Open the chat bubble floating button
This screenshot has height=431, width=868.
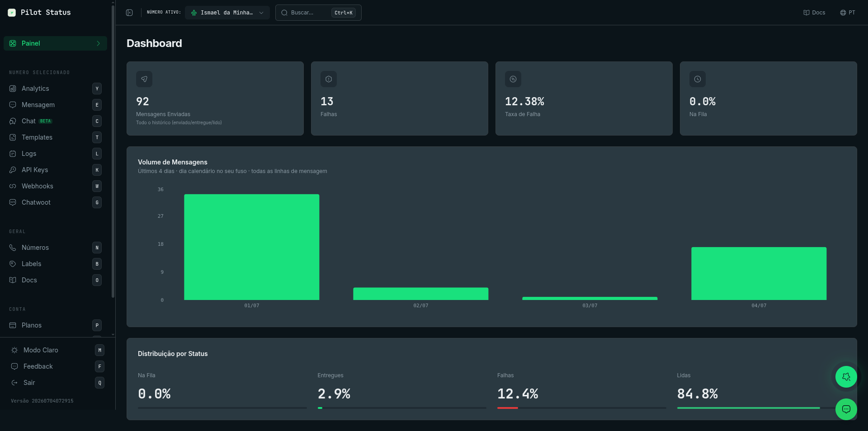point(846,409)
